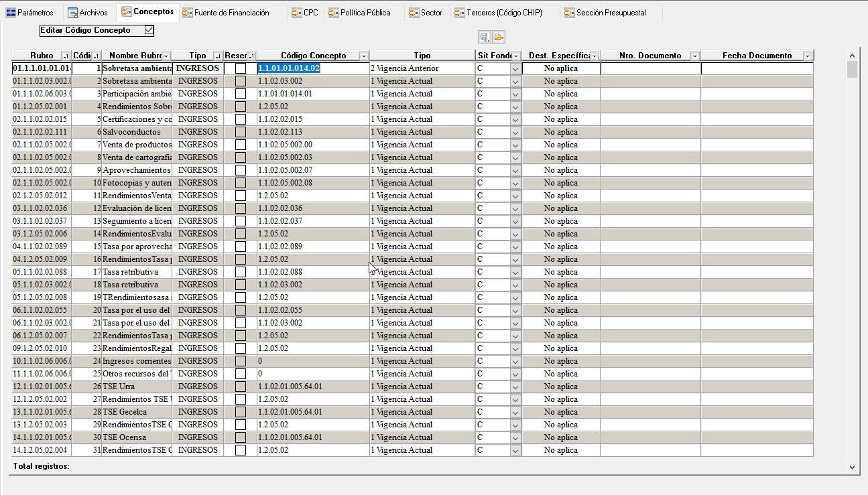Click the Sector tab icon
This screenshot has width=868, height=495.
414,13
